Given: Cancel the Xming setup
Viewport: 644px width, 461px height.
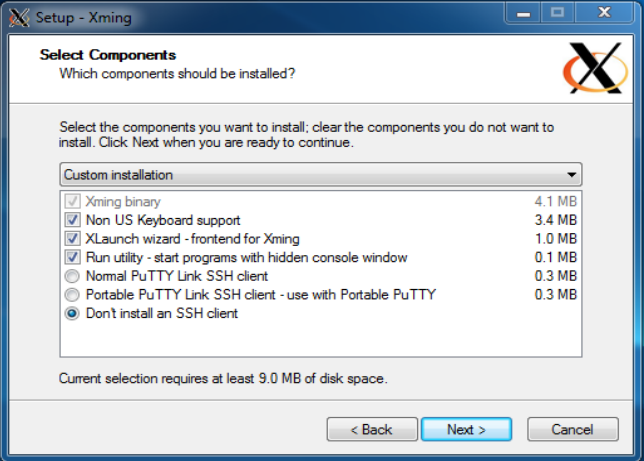Looking at the screenshot, I should (573, 429).
